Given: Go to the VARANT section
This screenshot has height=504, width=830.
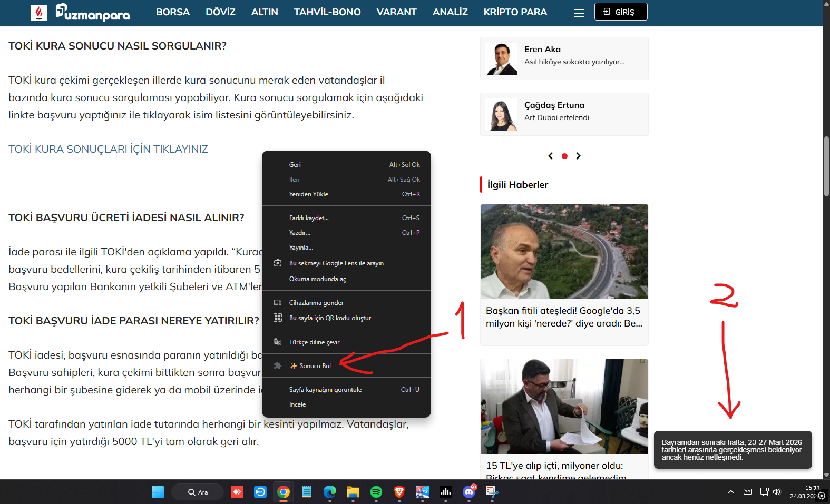Looking at the screenshot, I should [396, 12].
